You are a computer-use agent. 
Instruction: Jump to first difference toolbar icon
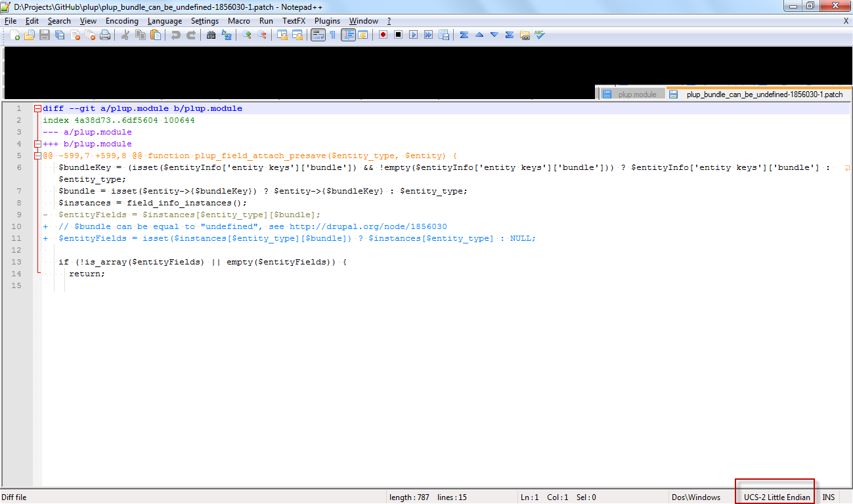[x=464, y=35]
